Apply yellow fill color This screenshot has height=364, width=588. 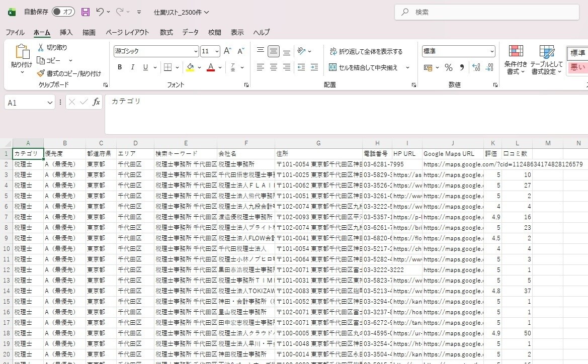190,67
